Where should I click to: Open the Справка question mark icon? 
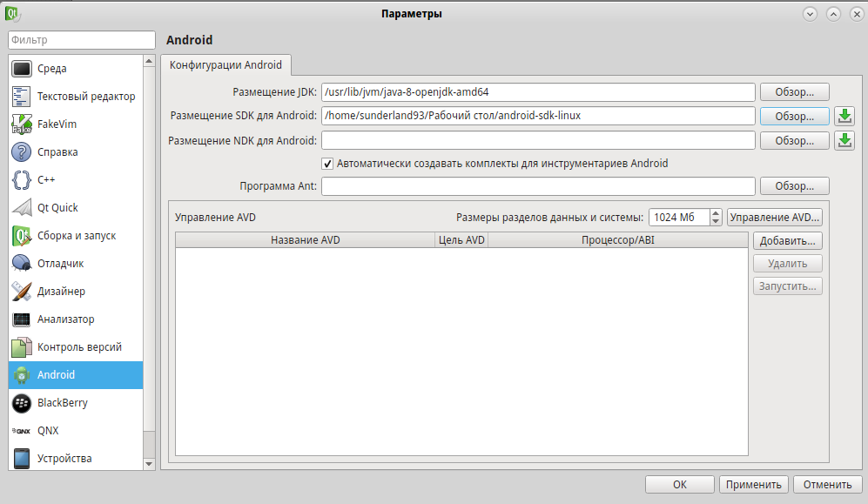[22, 152]
